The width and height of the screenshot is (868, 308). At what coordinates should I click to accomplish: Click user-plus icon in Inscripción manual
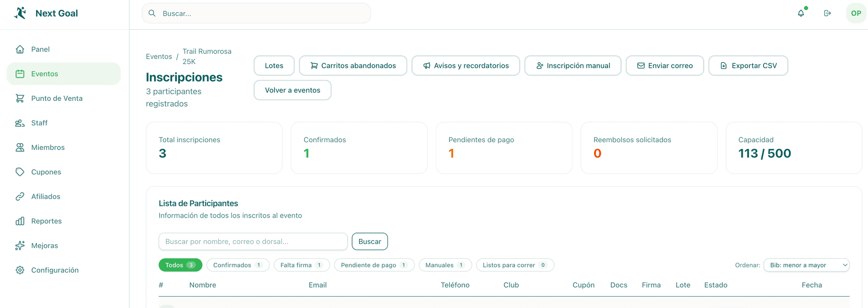pos(540,65)
